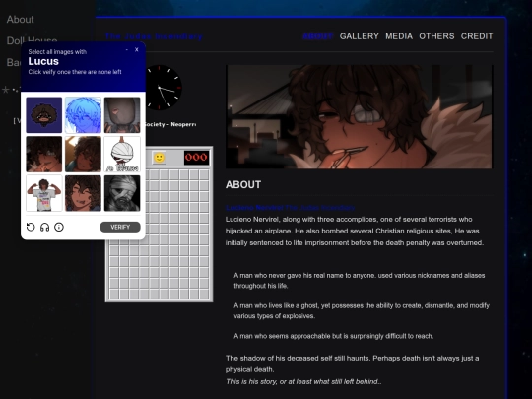Select the sack-headed figure captcha image
The image size is (532, 399).
tap(122, 115)
